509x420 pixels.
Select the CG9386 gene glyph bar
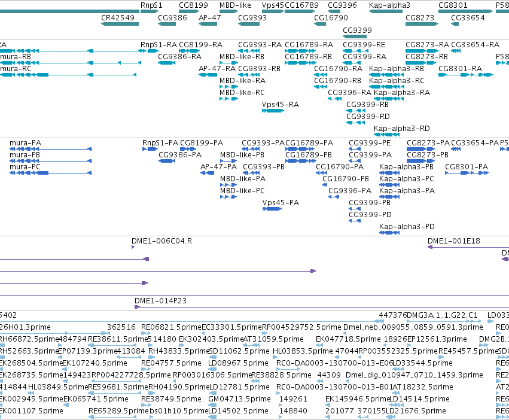point(167,24)
